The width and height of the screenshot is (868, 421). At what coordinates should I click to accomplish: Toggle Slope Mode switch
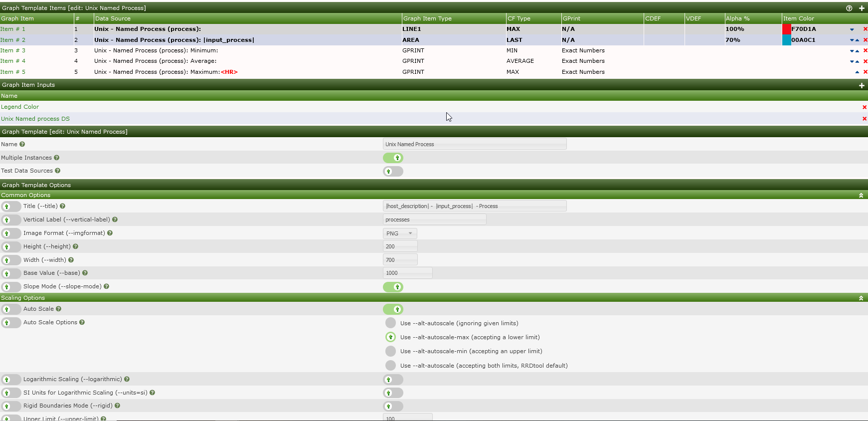393,287
